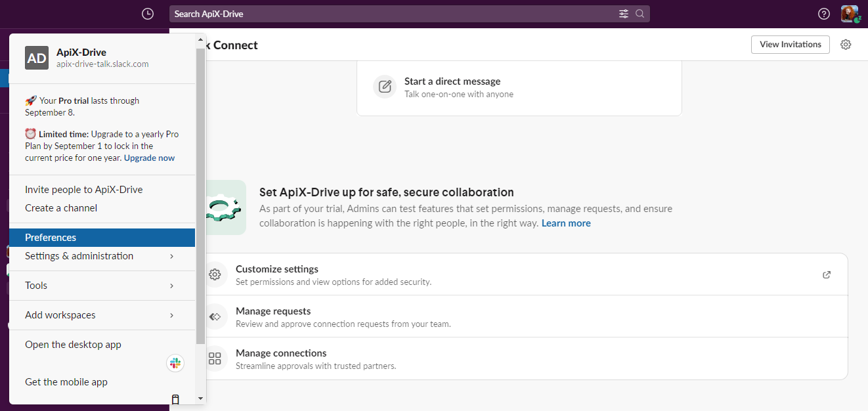The width and height of the screenshot is (868, 411).
Task: Select Preferences in the workspace menu
Action: click(x=102, y=238)
